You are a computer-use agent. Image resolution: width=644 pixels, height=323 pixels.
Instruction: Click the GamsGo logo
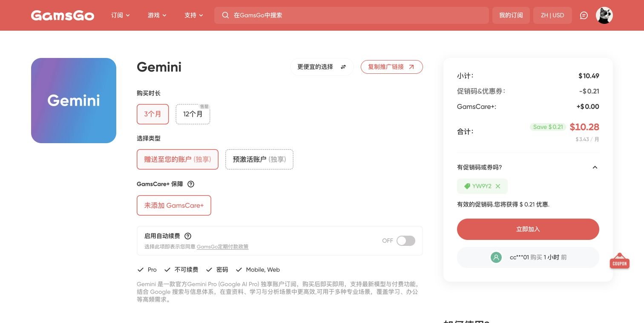[x=63, y=15]
